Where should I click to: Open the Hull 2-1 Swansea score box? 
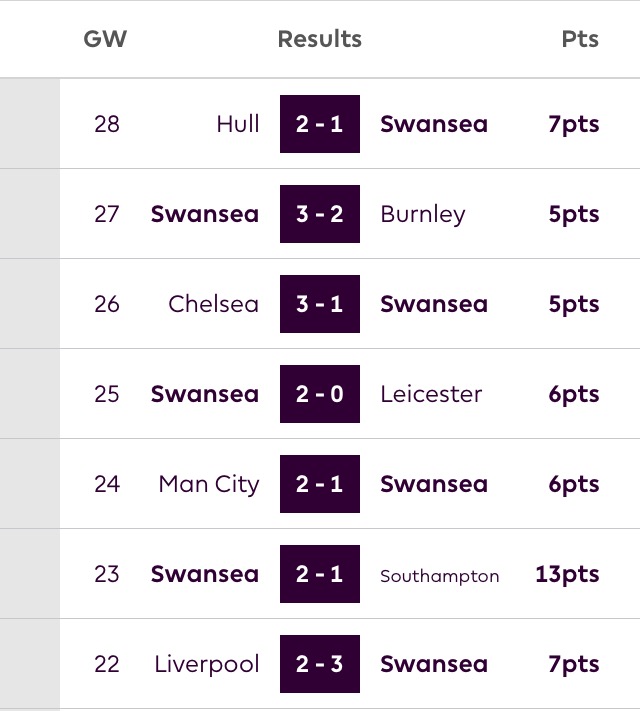(320, 124)
